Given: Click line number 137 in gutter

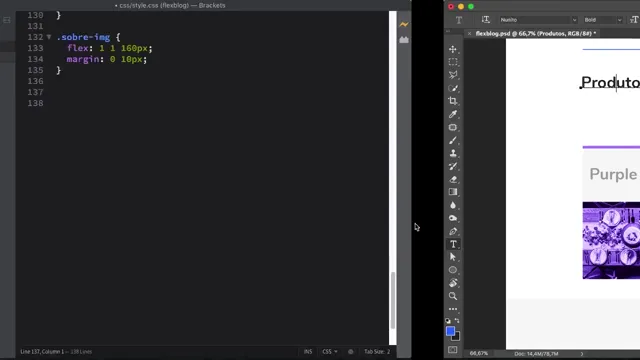Looking at the screenshot, I should pyautogui.click(x=35, y=92).
